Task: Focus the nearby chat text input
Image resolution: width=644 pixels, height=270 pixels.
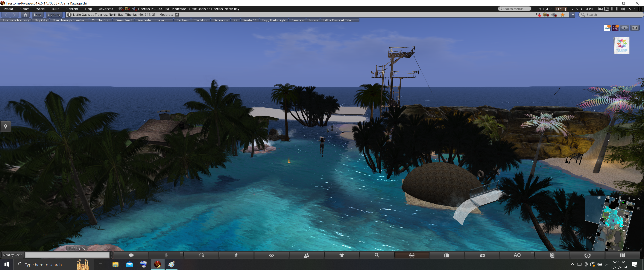Action: coord(67,255)
